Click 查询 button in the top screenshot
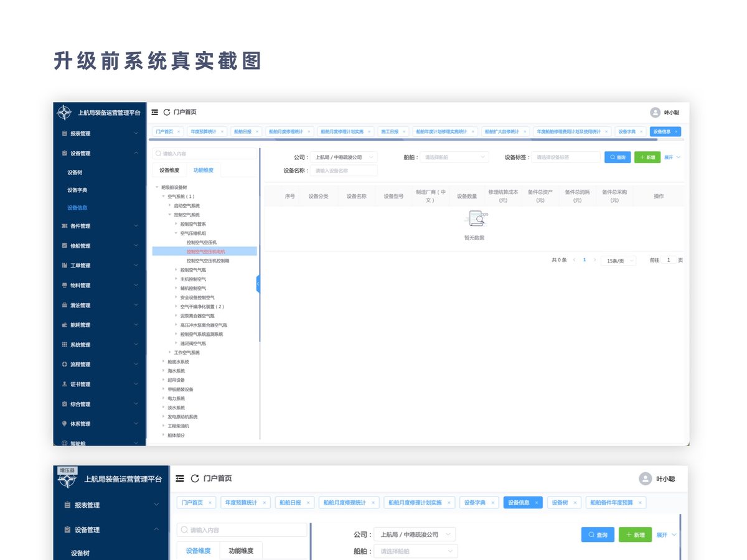This screenshot has height=560, width=747. 618,157
